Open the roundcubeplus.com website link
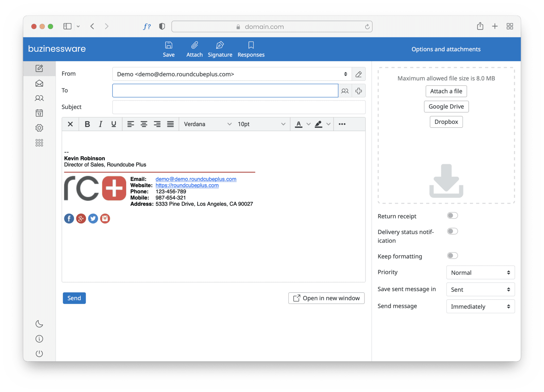This screenshot has height=392, width=544. 187,185
